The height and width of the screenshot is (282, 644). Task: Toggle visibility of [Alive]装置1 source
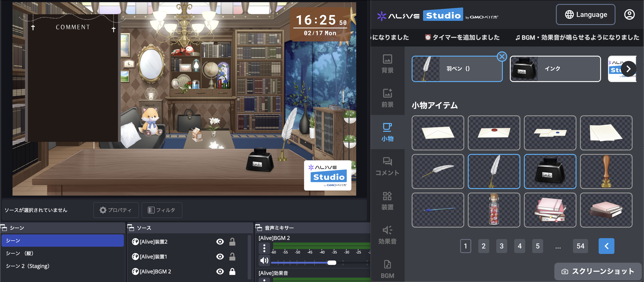click(x=220, y=257)
